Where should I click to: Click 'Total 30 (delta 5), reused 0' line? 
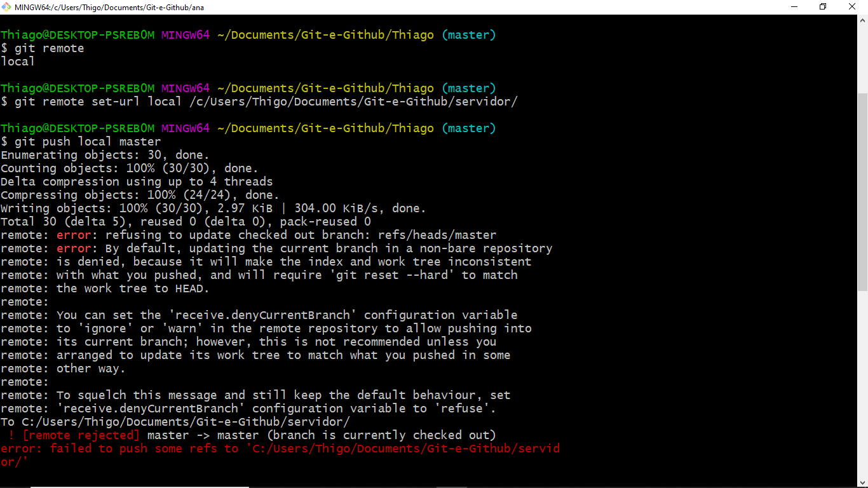click(x=186, y=222)
